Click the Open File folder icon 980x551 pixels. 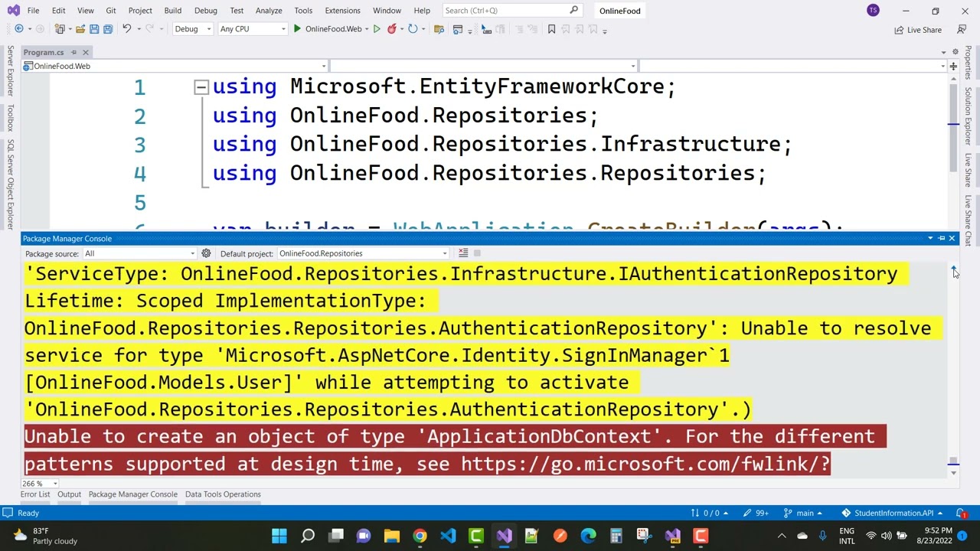click(x=80, y=29)
